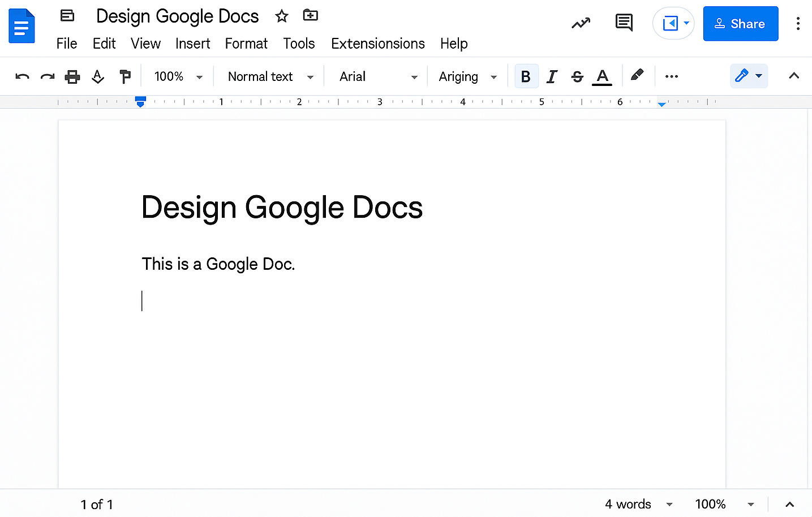Select the Undo icon

click(22, 76)
